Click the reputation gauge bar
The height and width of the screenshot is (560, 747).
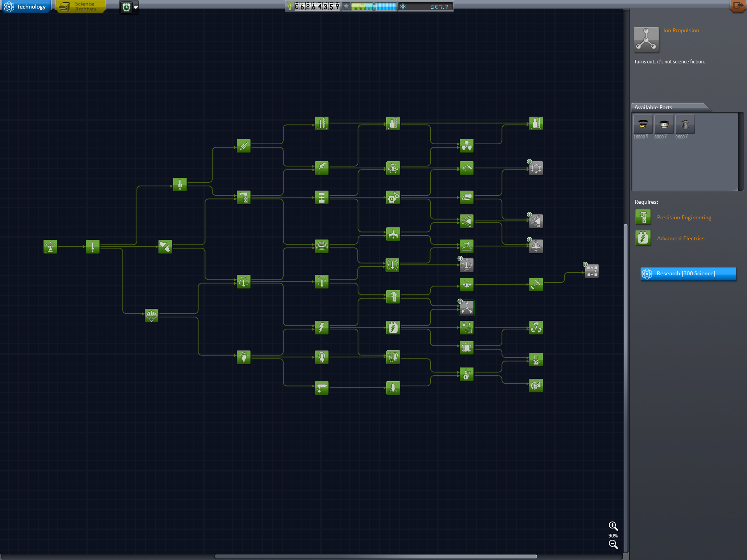pos(373,7)
